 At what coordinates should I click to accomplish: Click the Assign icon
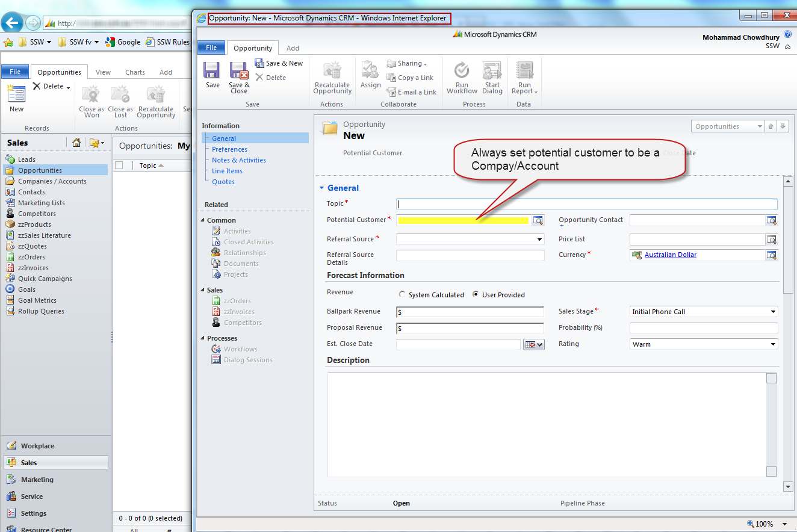[370, 70]
